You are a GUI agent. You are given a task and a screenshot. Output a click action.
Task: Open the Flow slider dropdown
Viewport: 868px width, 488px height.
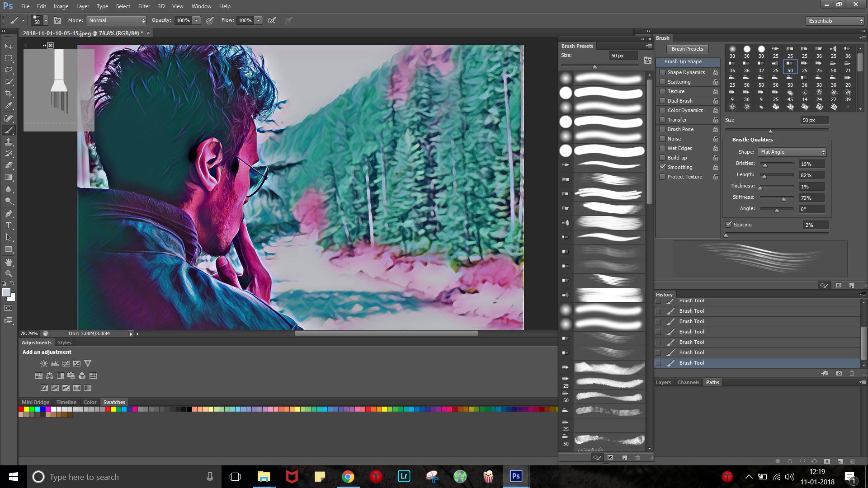(258, 20)
